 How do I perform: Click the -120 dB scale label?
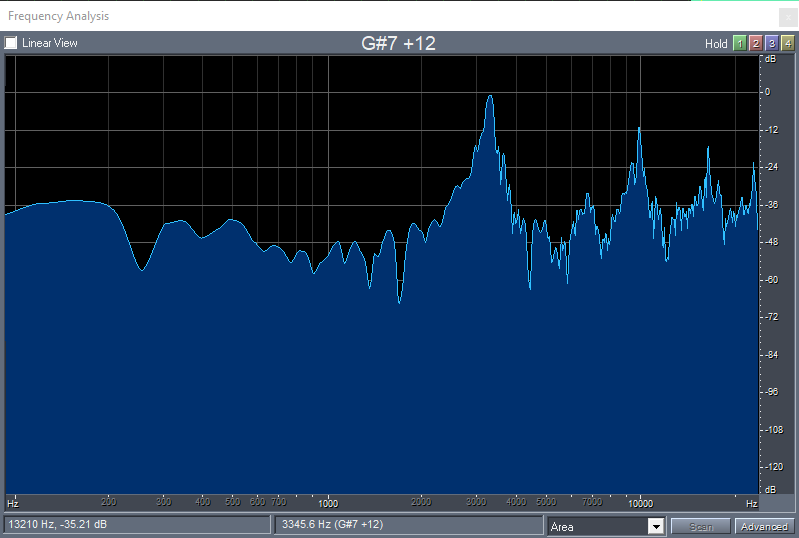774,467
